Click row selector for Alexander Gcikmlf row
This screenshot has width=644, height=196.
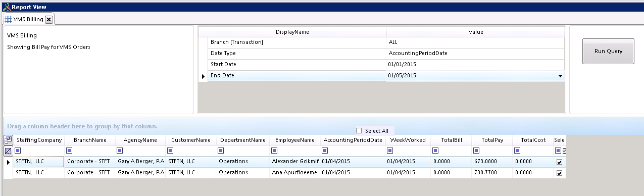[8, 162]
